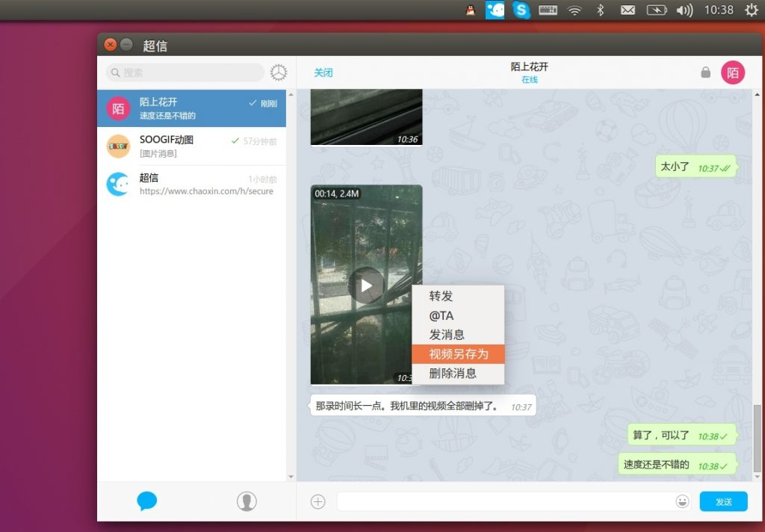The image size is (765, 532).
Task: Open the contacts tab person icon
Action: pyautogui.click(x=247, y=501)
